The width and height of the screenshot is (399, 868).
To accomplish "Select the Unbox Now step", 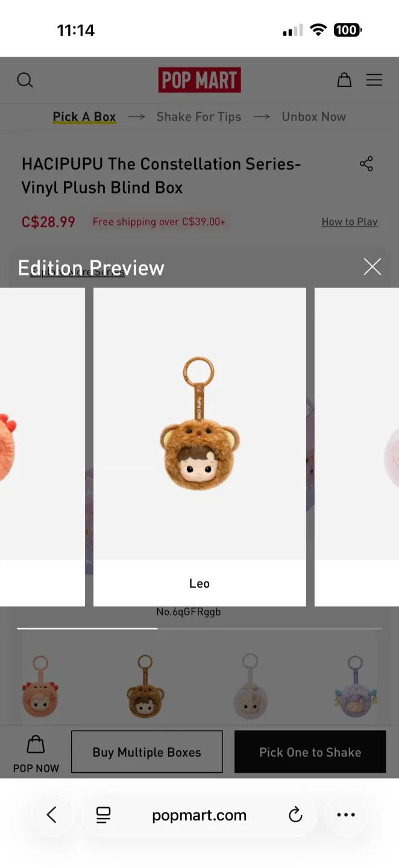I will click(314, 117).
